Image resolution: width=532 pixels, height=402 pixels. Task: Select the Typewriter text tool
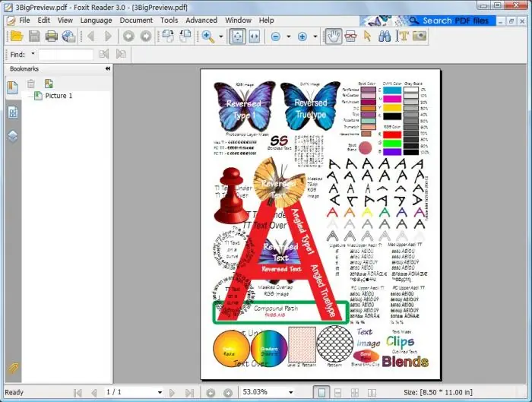[403, 36]
